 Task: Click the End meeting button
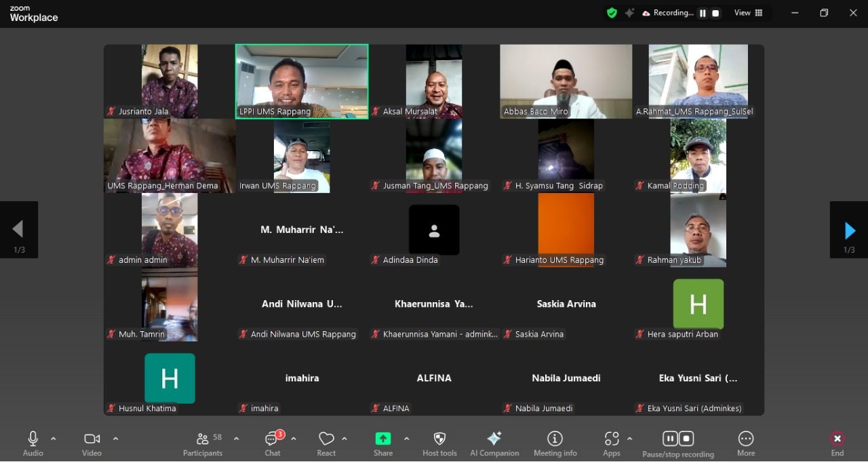pos(837,444)
